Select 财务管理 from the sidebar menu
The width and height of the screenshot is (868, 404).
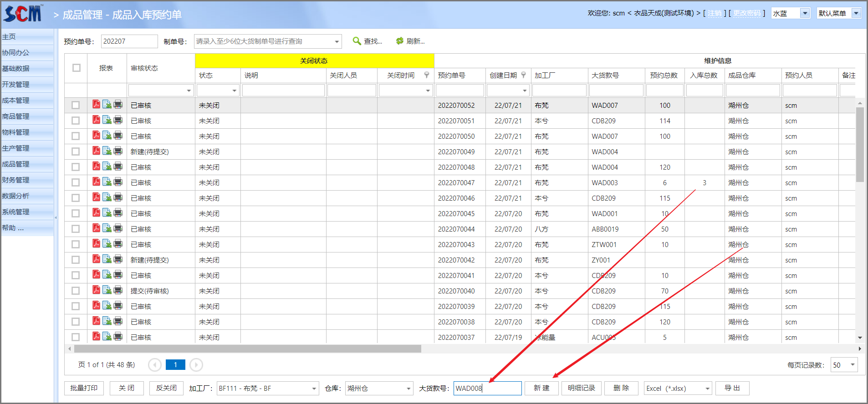[16, 180]
